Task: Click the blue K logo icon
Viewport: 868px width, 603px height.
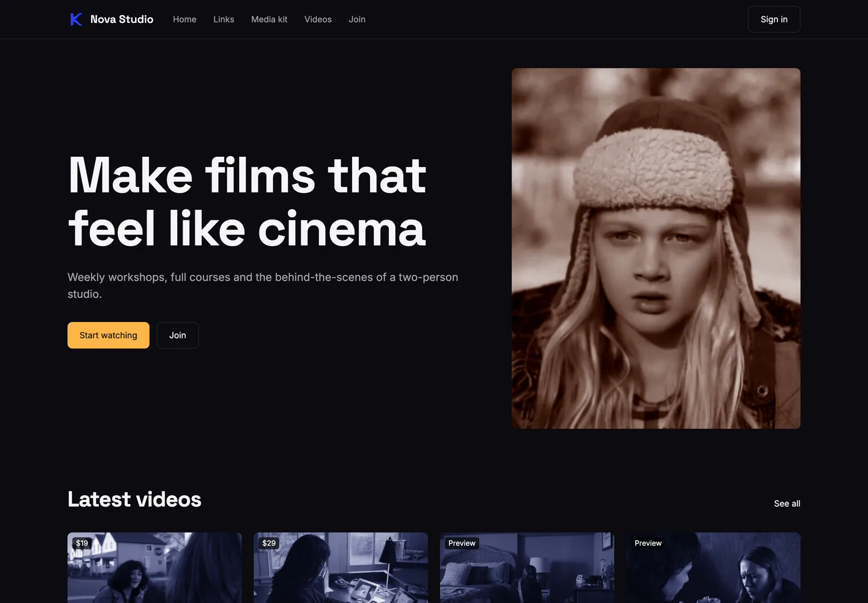Action: (x=76, y=19)
